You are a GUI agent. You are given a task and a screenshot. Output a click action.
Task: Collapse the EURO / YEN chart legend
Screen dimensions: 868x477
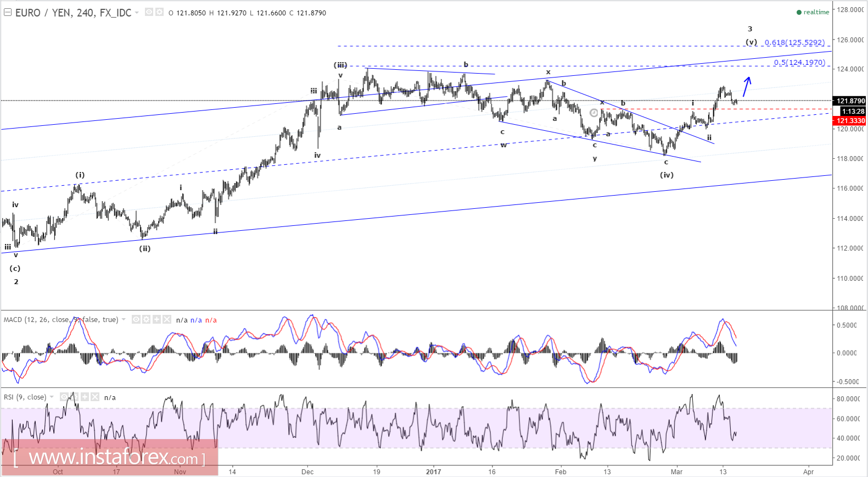point(8,12)
